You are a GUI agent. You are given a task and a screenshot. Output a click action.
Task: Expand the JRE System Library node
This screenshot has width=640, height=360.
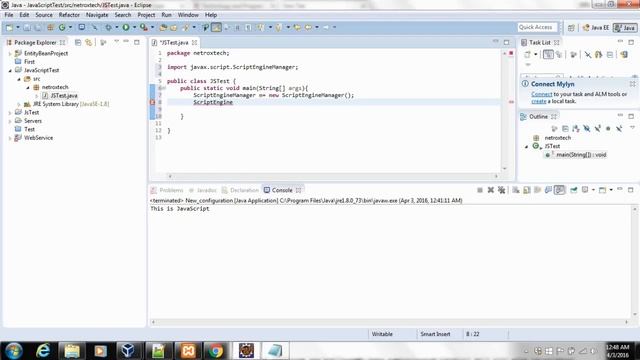19,104
